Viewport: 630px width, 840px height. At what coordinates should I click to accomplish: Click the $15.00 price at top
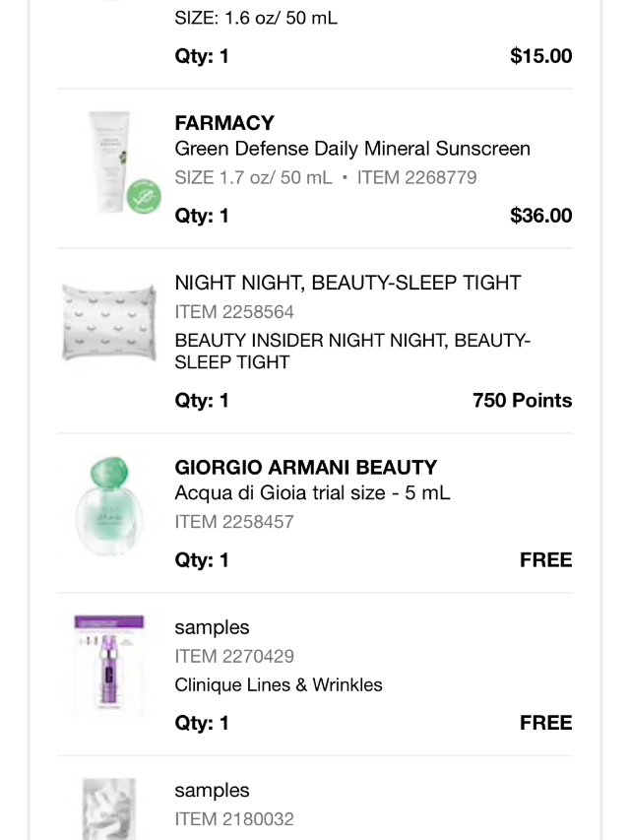540,56
